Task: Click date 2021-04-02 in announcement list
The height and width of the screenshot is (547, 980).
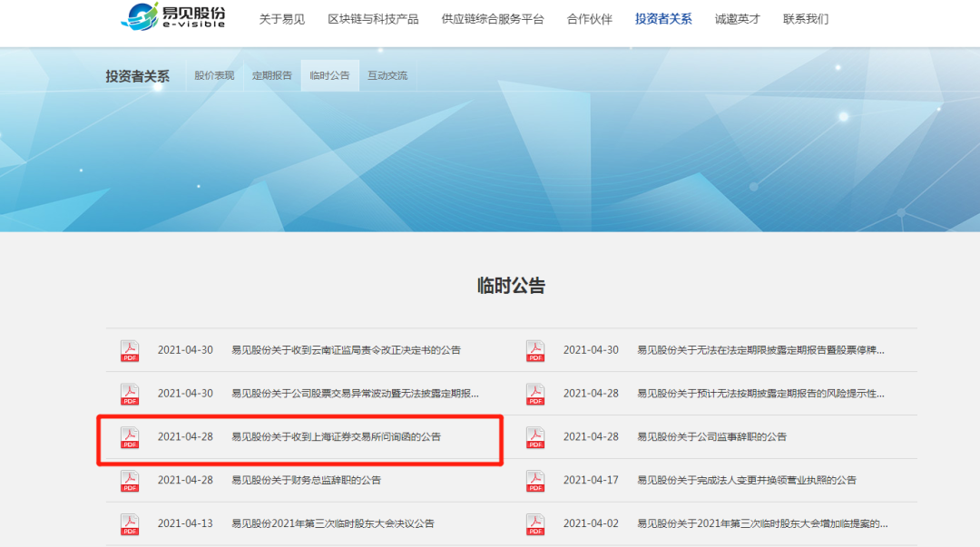Action: [x=591, y=523]
